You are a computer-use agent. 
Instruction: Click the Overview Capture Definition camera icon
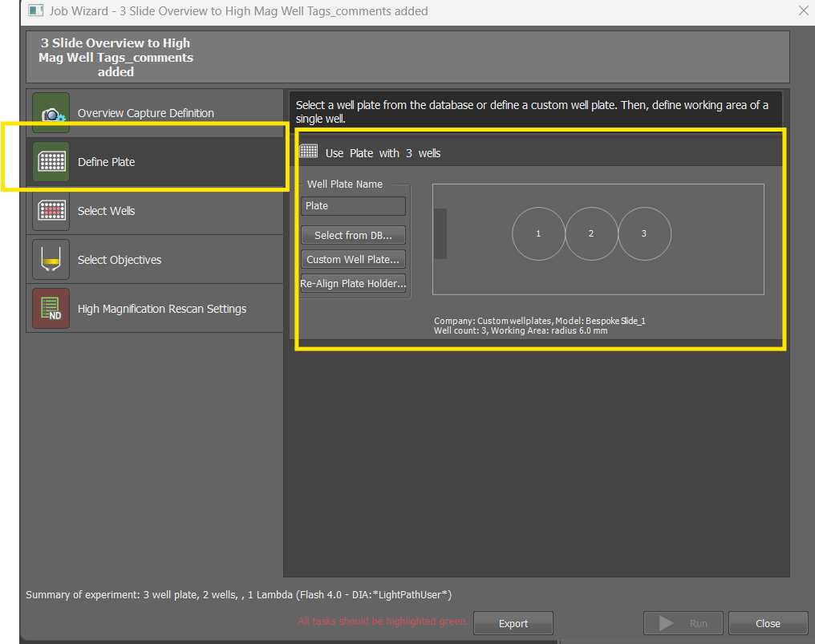click(51, 113)
